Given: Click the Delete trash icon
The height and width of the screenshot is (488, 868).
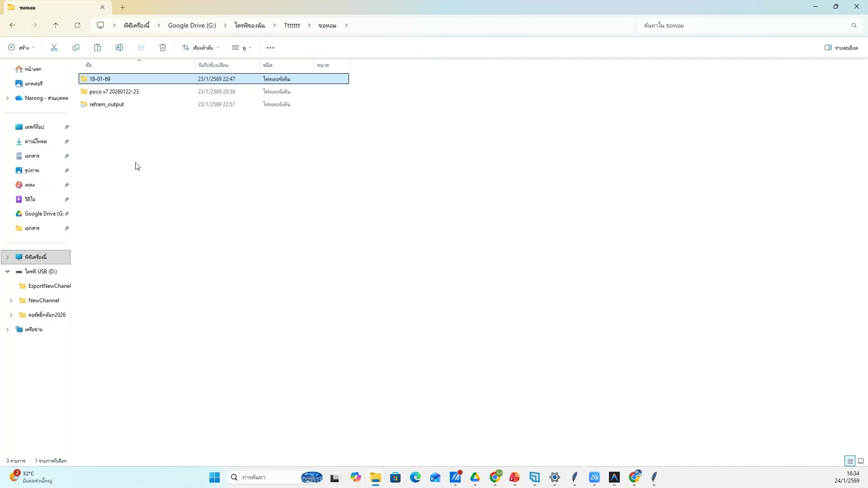Looking at the screenshot, I should (x=163, y=48).
